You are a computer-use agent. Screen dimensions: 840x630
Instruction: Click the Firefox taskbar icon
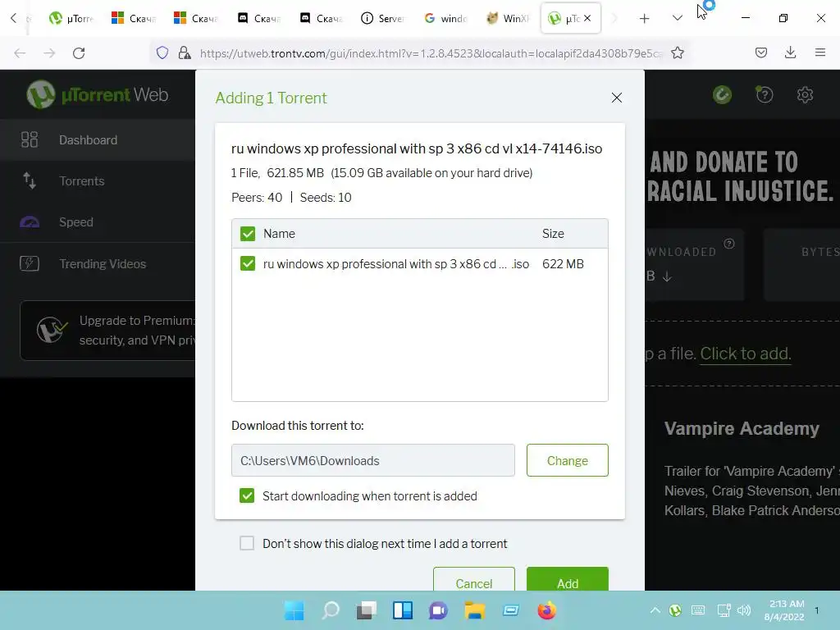547,610
